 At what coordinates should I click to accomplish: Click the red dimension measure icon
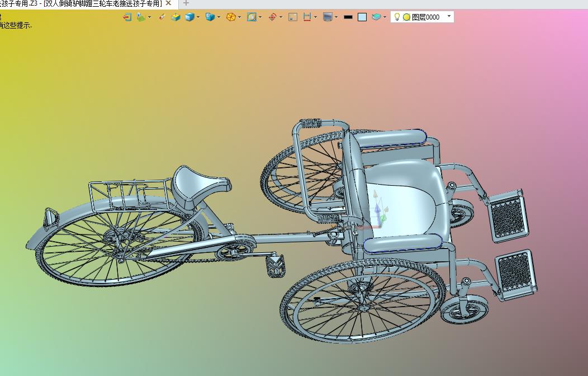(307, 17)
